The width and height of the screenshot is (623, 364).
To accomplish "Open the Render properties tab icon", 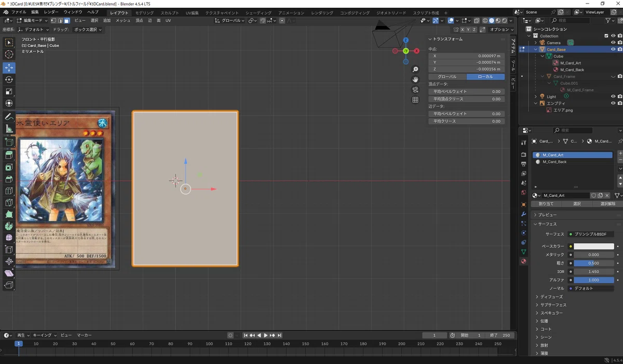I will pyautogui.click(x=523, y=155).
